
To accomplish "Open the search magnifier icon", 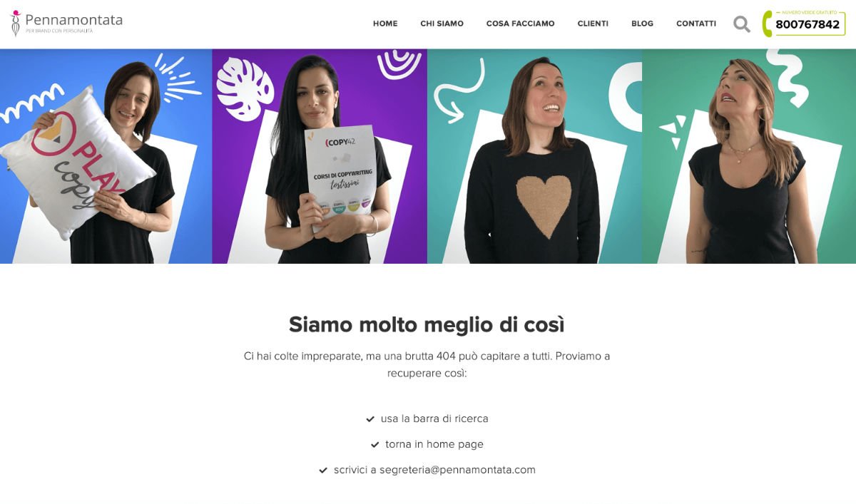I will (742, 24).
